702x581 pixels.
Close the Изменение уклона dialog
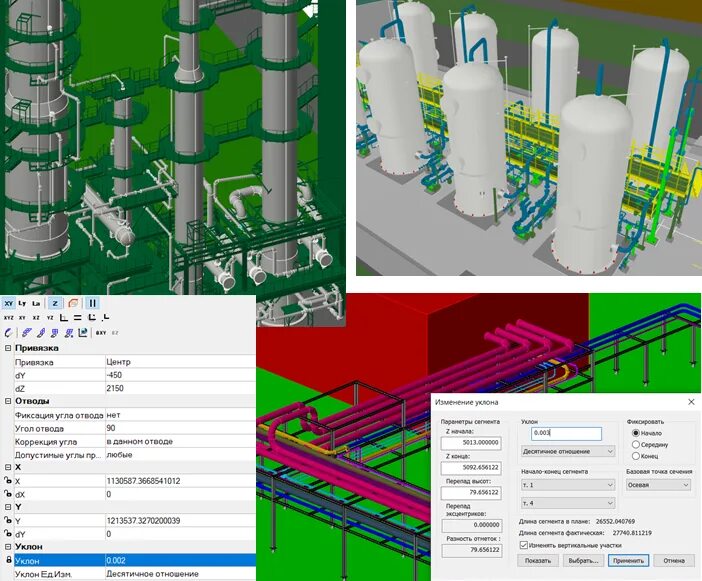[691, 402]
